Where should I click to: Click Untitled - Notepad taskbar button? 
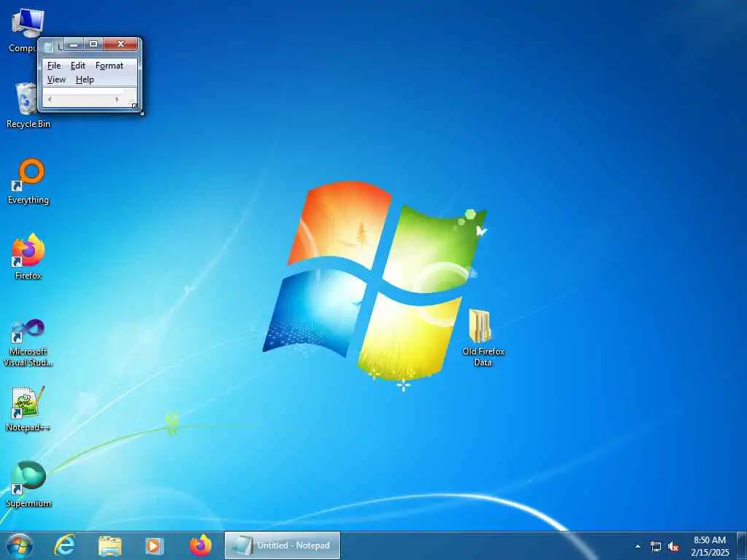pyautogui.click(x=282, y=545)
